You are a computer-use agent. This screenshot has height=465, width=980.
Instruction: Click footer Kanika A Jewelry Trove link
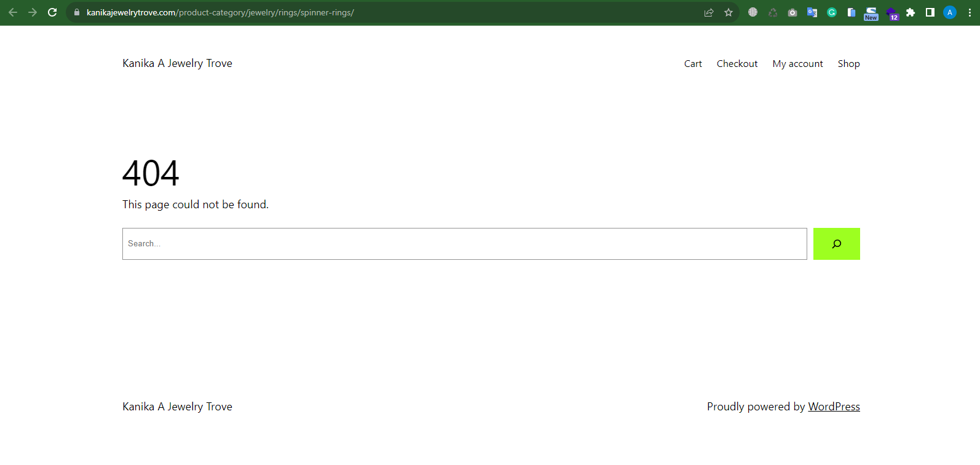(177, 407)
